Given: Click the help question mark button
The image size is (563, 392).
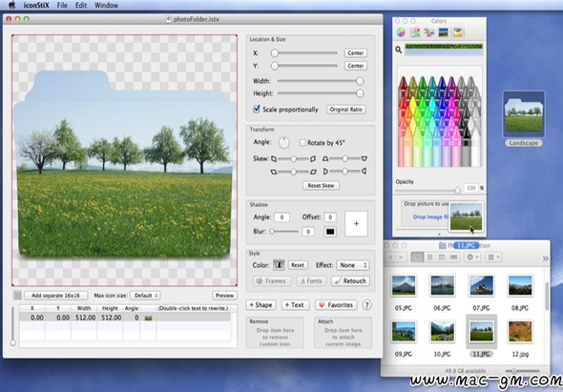Looking at the screenshot, I should (x=366, y=305).
